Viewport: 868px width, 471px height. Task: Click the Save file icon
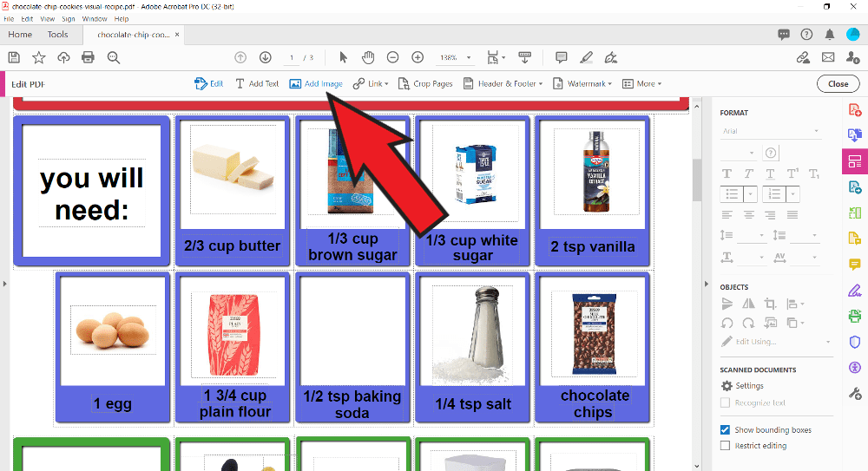coord(14,57)
